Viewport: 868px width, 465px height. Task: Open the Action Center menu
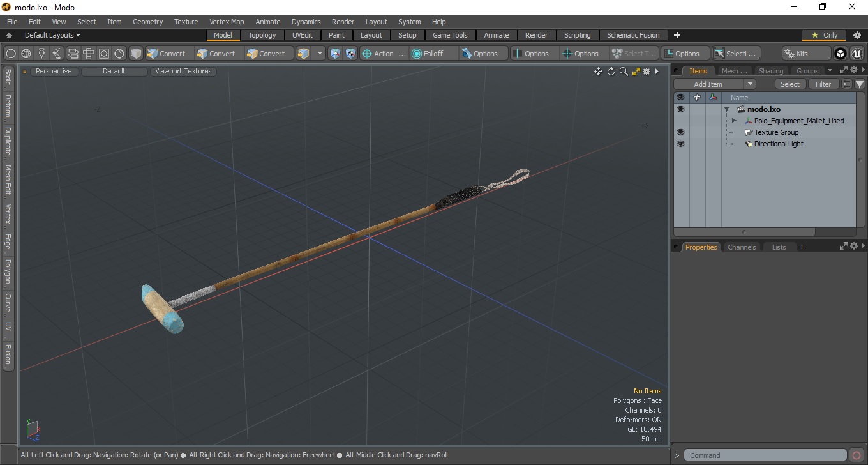tap(384, 54)
